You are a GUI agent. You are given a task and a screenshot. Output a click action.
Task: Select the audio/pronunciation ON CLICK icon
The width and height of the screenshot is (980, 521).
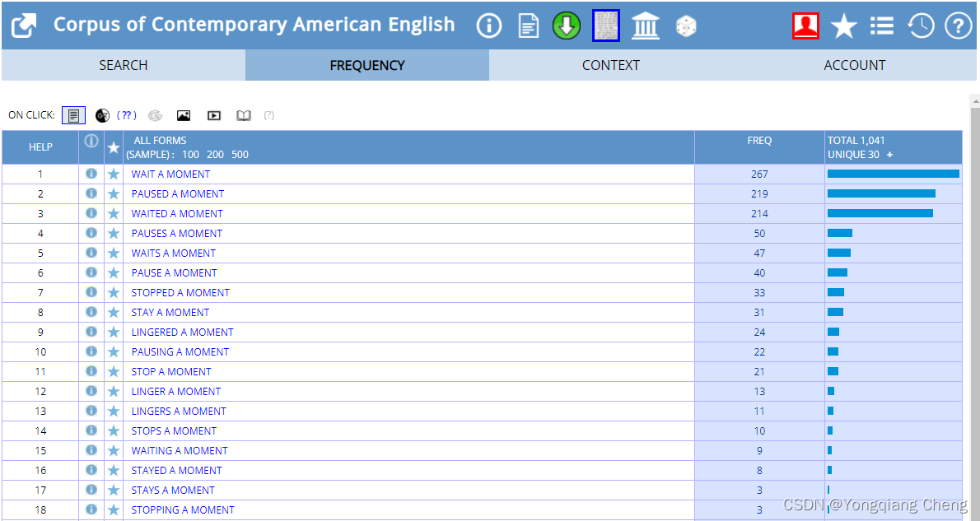click(x=102, y=115)
